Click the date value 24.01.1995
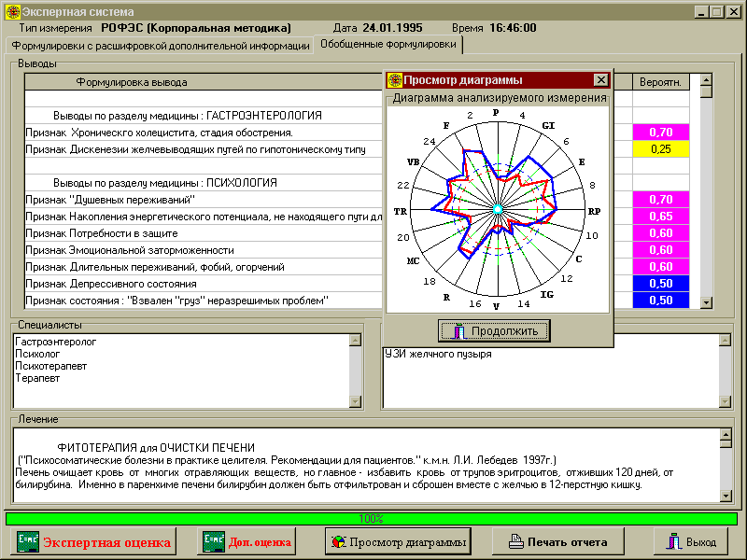Screen dimensions: 747x560 [392, 28]
